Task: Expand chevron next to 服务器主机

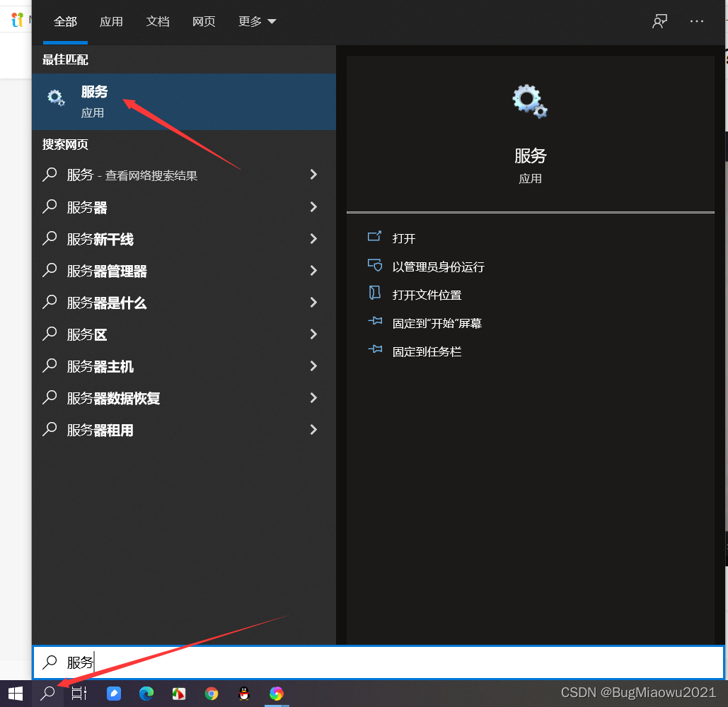Action: [313, 366]
